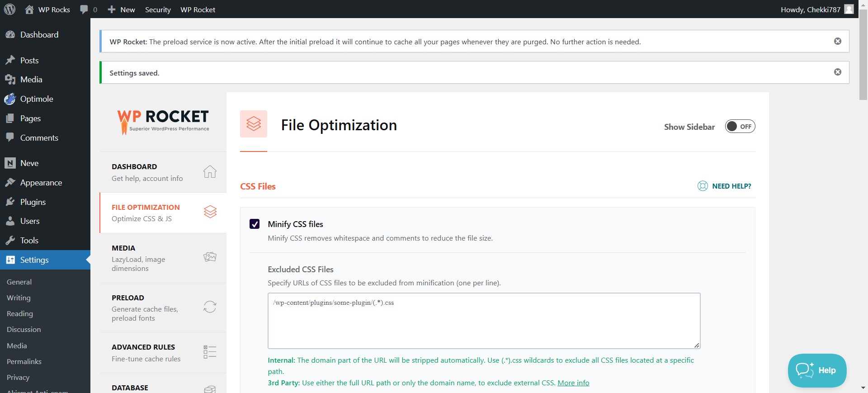Screen dimensions: 868x393
Task: Click the Plugins plug icon
Action: pos(10,202)
